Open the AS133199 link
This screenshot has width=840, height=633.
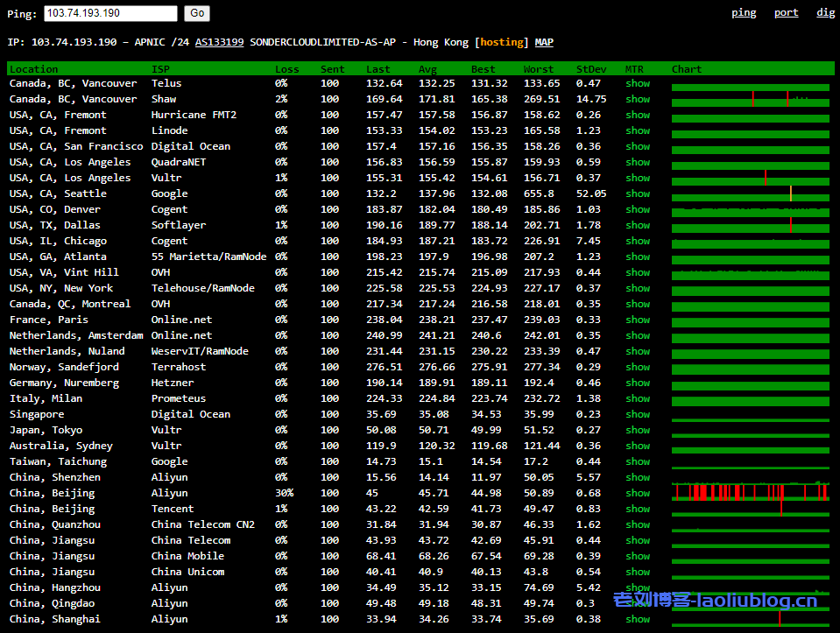(219, 42)
